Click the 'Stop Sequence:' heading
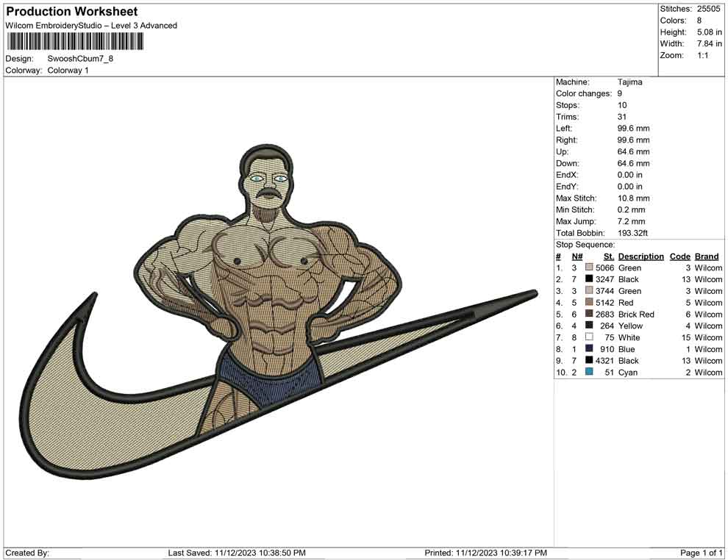728x560 pixels. pos(585,245)
